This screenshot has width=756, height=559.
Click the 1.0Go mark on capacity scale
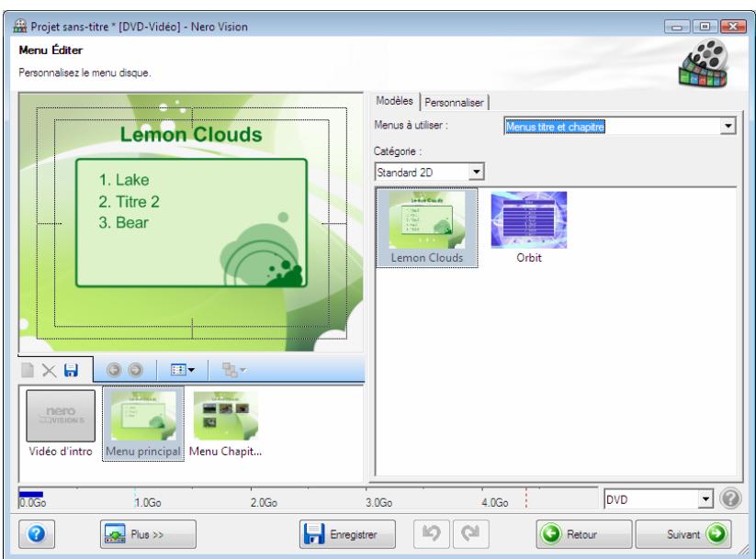(x=148, y=503)
